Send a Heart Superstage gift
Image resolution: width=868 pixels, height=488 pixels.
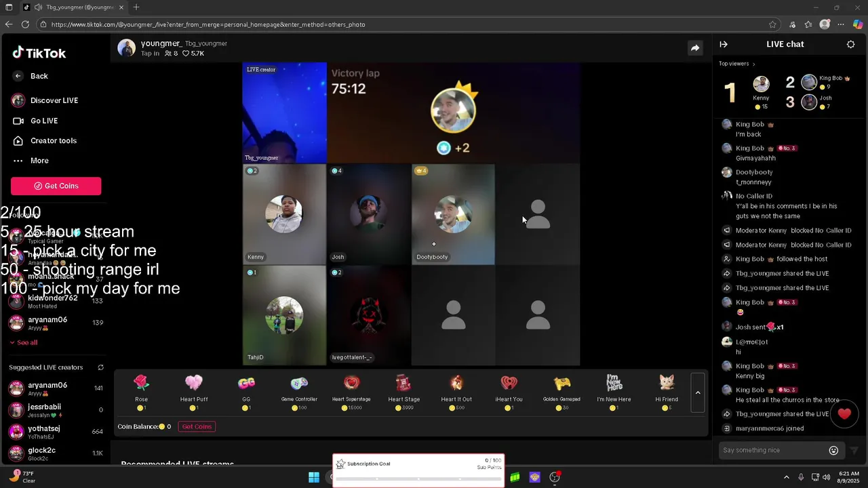click(351, 392)
